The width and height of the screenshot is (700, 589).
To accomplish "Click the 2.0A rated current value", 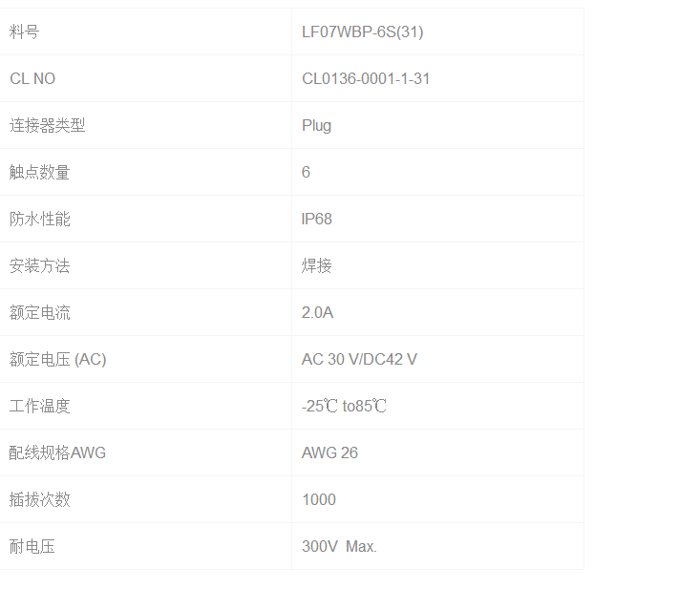I will point(317,312).
